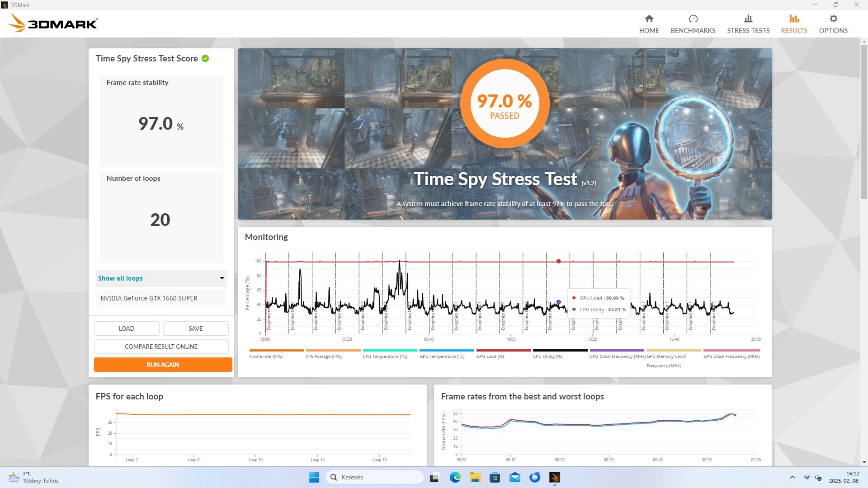Open the clock and date flyout
This screenshot has height=488, width=868.
click(844, 477)
